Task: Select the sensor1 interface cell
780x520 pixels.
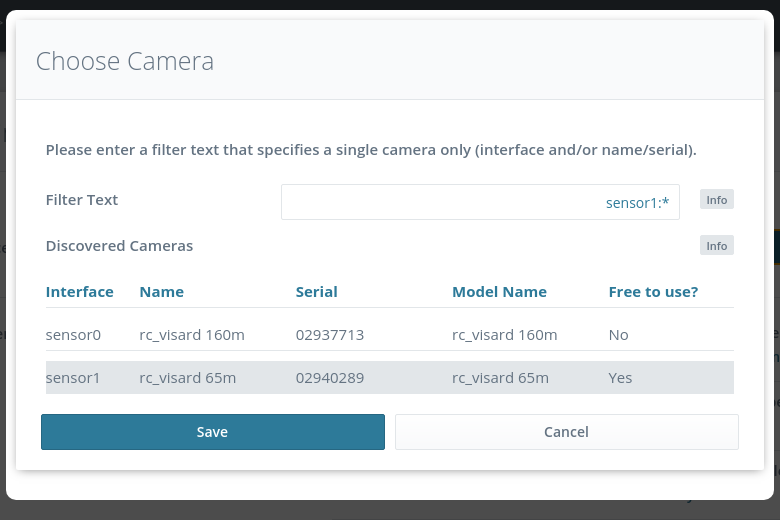Action: point(74,378)
